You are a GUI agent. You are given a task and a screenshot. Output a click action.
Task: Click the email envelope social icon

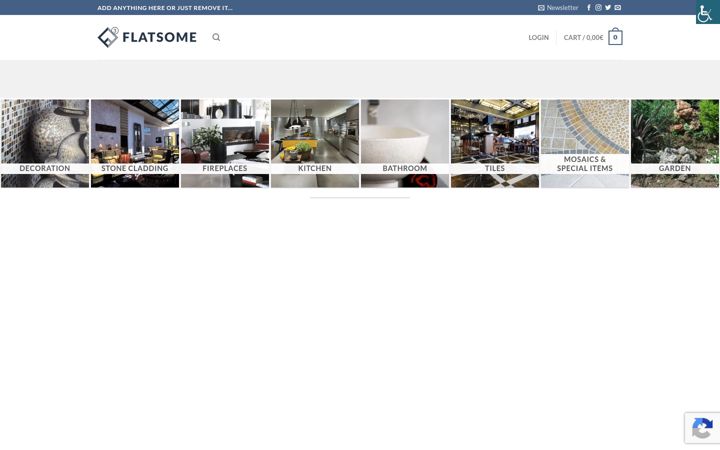coord(618,8)
